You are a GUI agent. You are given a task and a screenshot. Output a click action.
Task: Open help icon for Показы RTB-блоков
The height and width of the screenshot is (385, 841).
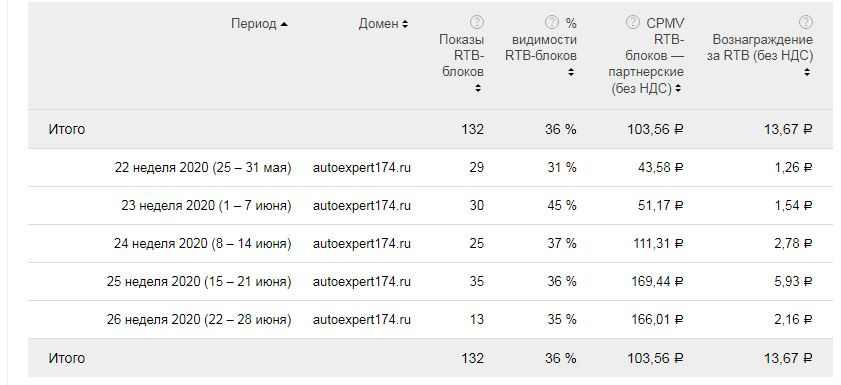(x=476, y=23)
